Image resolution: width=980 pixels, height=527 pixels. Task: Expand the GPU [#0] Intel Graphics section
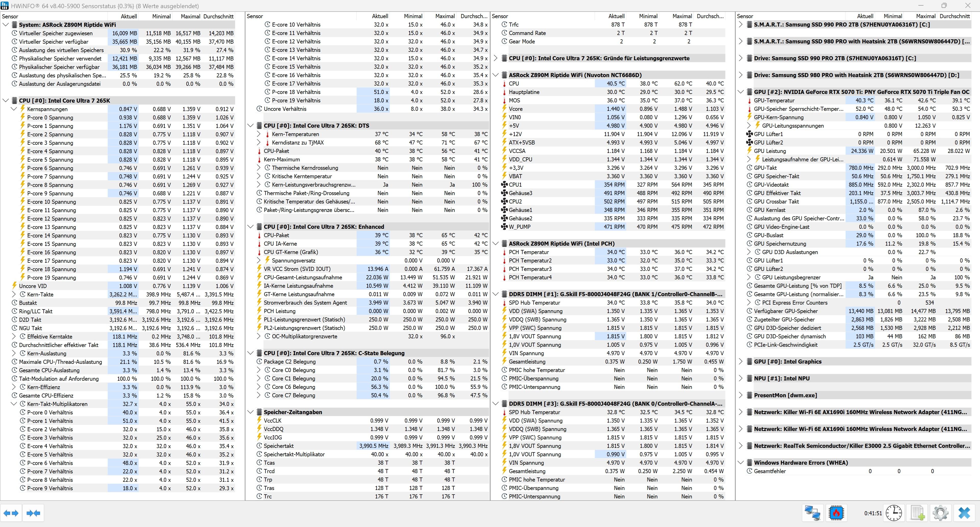coord(740,362)
